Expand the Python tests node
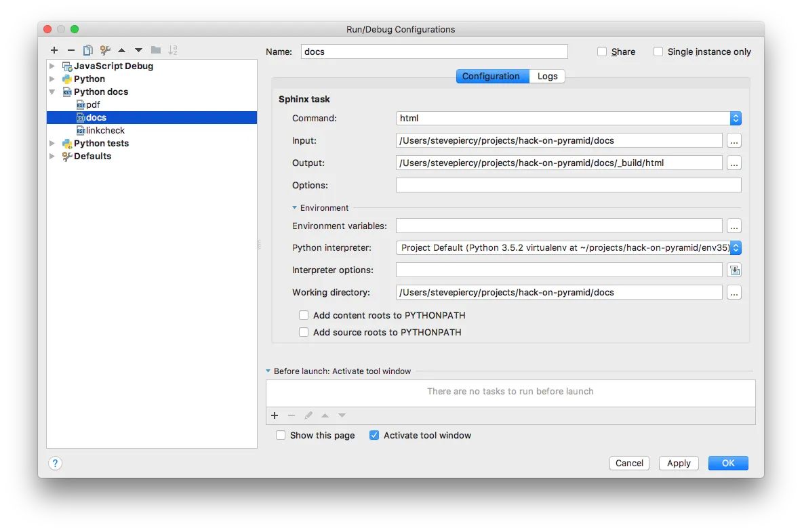 click(x=52, y=143)
